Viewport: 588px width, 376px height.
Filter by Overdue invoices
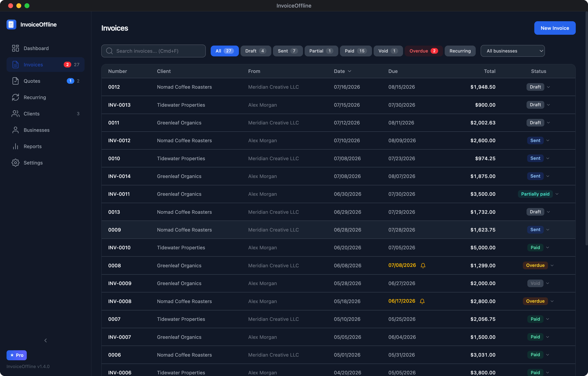pos(424,51)
